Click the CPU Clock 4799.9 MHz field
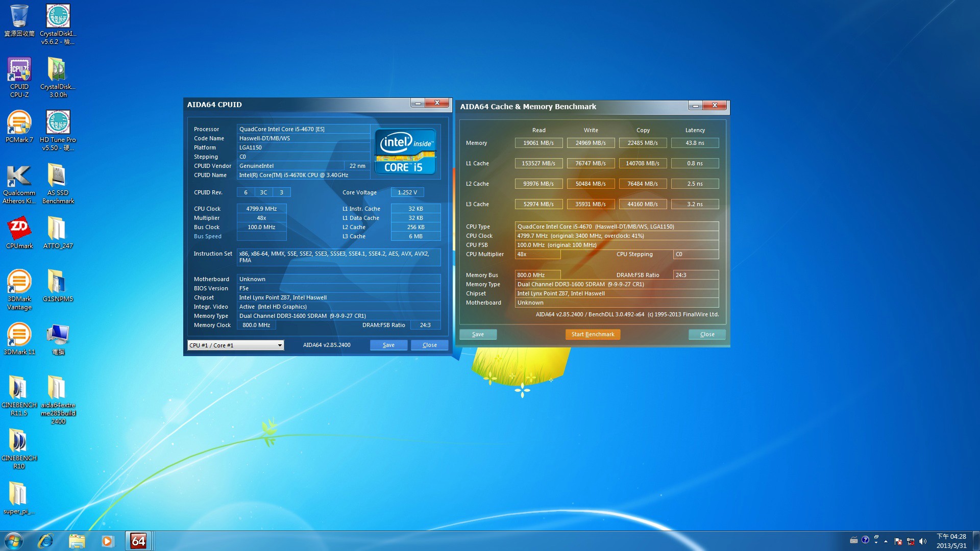The height and width of the screenshot is (551, 980). 261,209
